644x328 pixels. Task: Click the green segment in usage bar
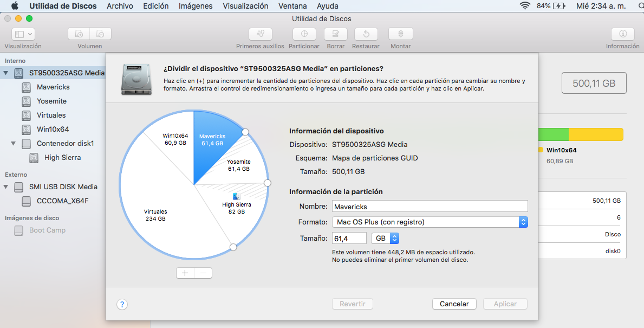[x=554, y=134]
